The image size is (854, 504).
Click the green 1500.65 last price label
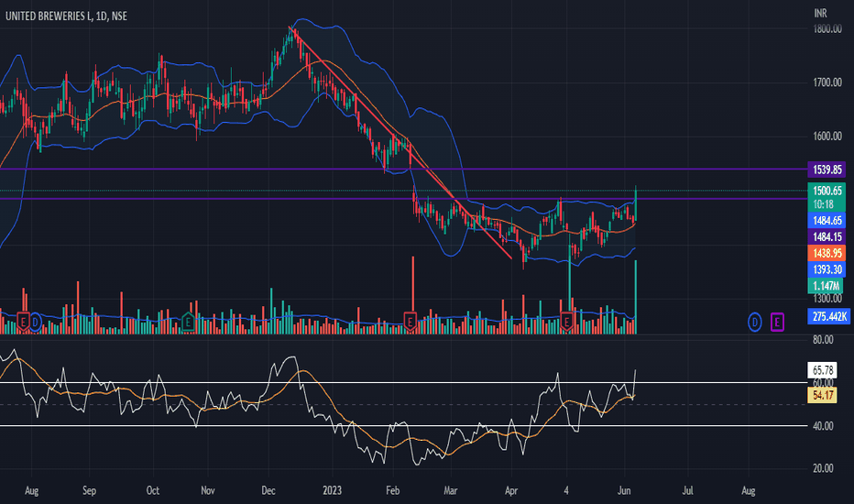(827, 191)
